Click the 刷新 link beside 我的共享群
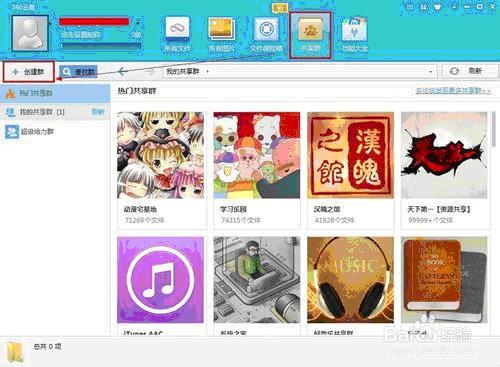 click(98, 112)
